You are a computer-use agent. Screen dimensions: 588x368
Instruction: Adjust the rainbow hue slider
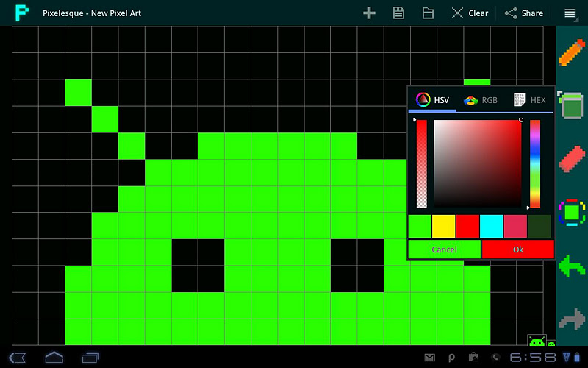[535, 163]
